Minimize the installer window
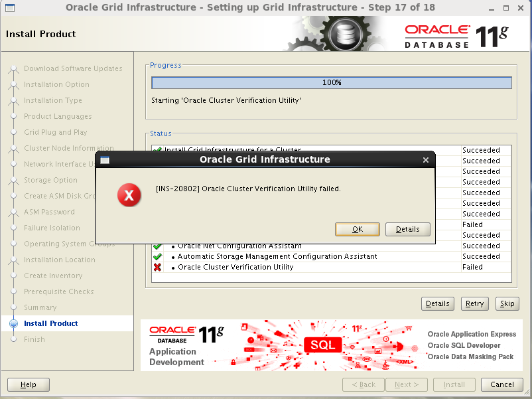Image resolution: width=532 pixels, height=399 pixels. click(x=492, y=8)
